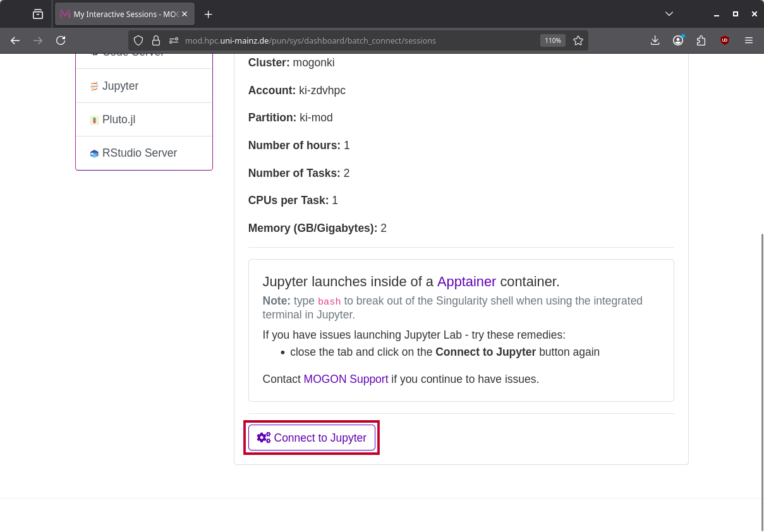
Task: Click the page vertical scrollbar
Action: tap(761, 382)
